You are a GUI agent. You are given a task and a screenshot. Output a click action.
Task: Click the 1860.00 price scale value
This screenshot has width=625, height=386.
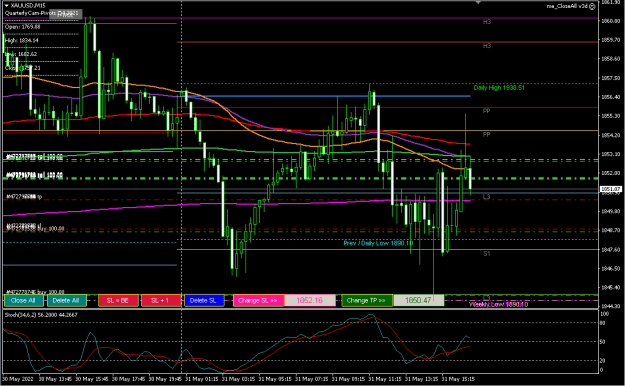point(611,21)
